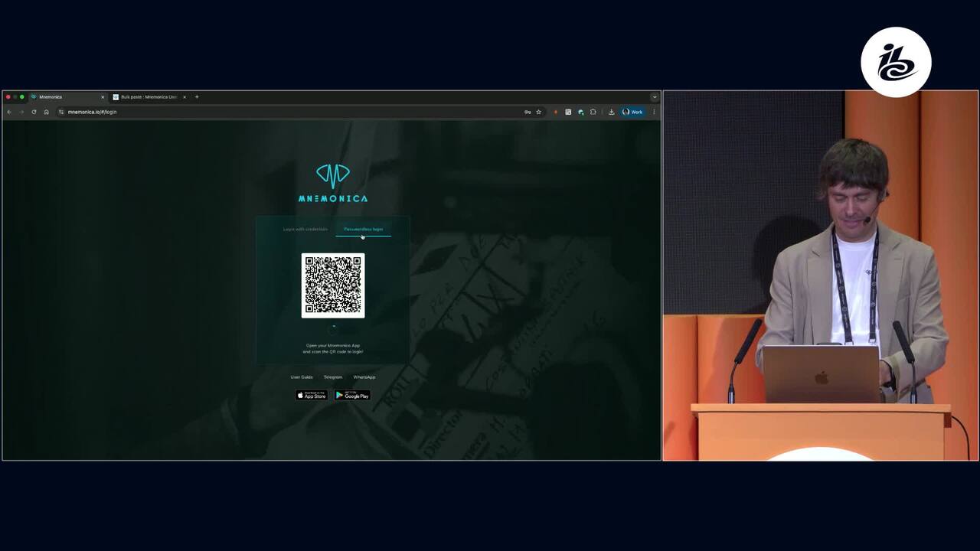Viewport: 980px width, 551px height.
Task: Click the Mnemonica logo
Action: pos(333,183)
